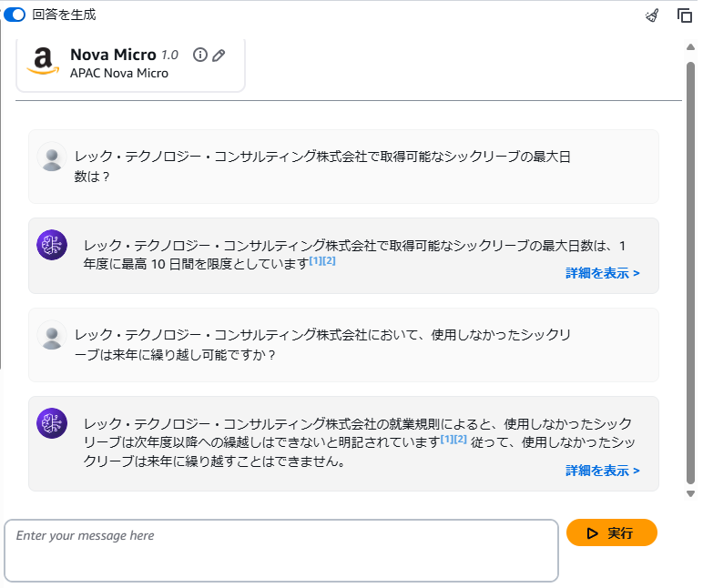
Task: Toggle the 回答を生成 switch
Action: [x=15, y=15]
